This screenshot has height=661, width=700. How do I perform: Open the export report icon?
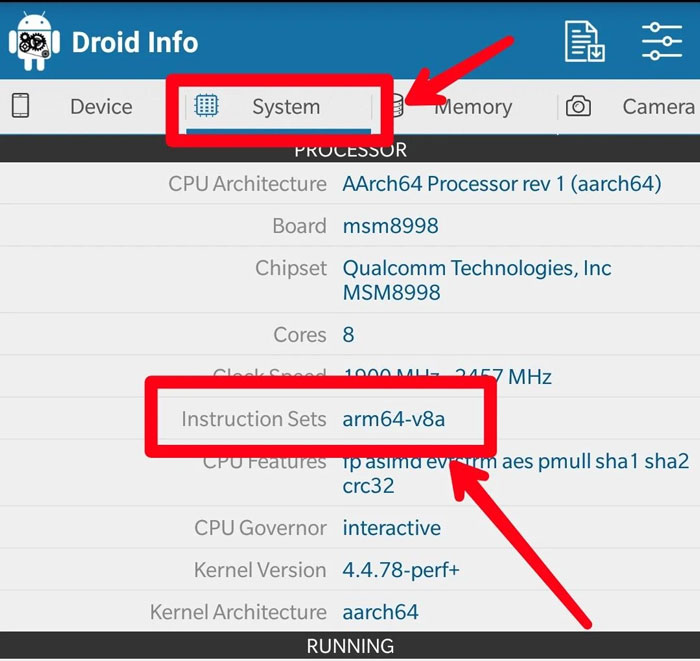(x=584, y=41)
